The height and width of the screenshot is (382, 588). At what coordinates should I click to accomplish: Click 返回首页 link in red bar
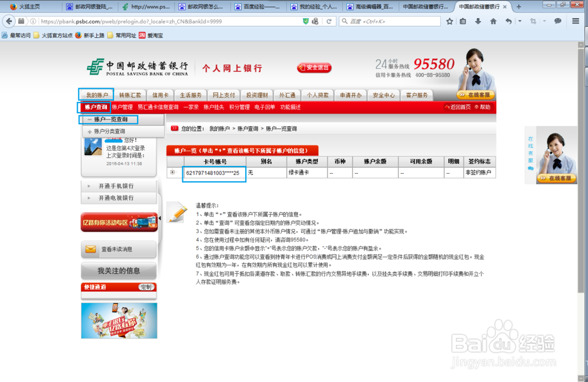tap(457, 107)
